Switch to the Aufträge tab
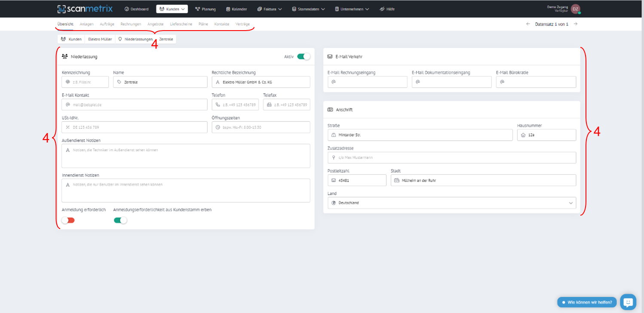Viewport: 644px width, 313px height. pyautogui.click(x=107, y=24)
